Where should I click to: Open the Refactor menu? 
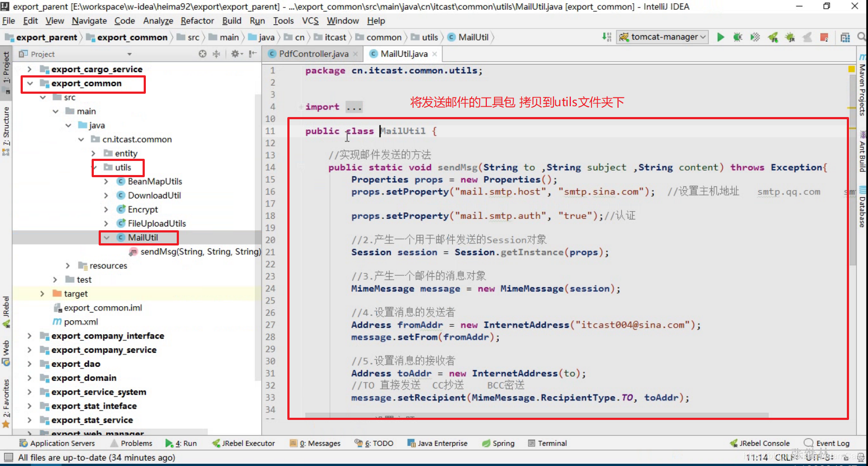coord(197,21)
